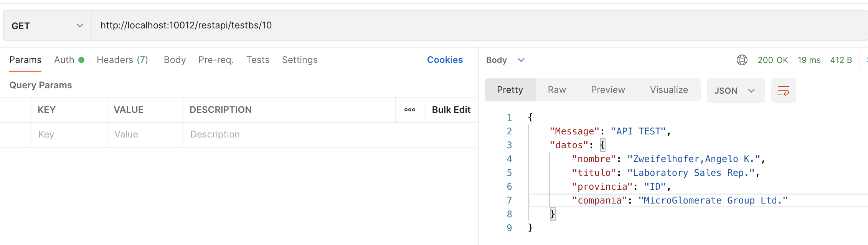Open the GET method dropdown
The image size is (868, 245).
(x=48, y=26)
